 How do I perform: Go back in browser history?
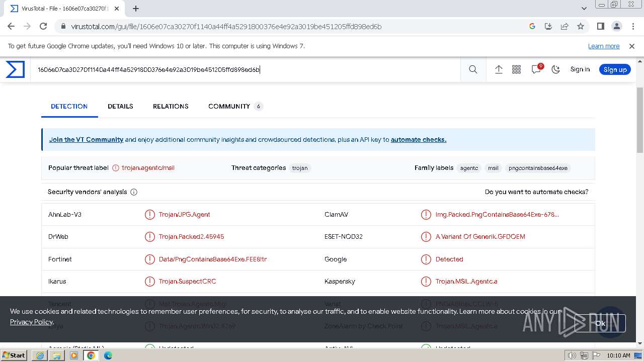tap(11, 26)
